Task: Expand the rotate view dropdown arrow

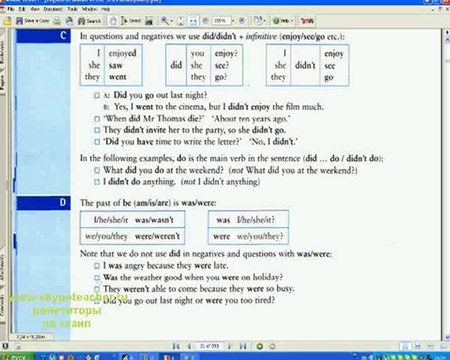Action: (264, 21)
